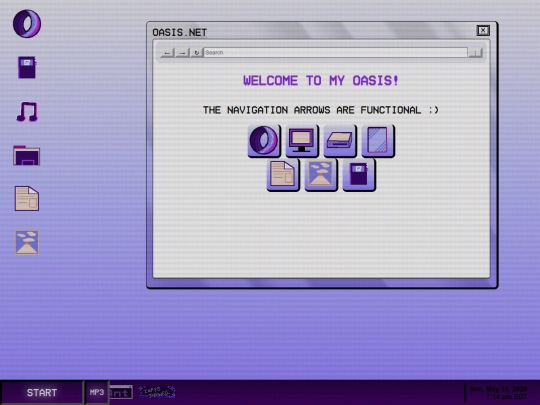This screenshot has height=405, width=540.
Task: Click the computer monitor icon in the webpage
Action: pos(302,141)
